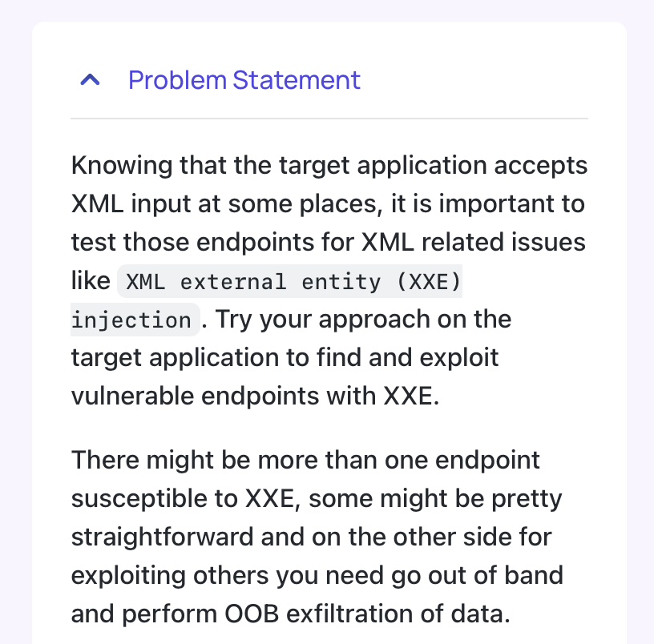This screenshot has height=644, width=654.
Task: Click the "Problem Statement" heading text
Action: pos(244,79)
